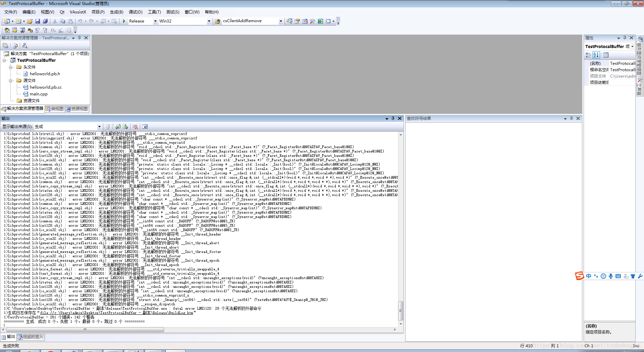This screenshot has width=644, height=352.
Task: Open the Properties panel object selector dropdown
Action: pos(633,46)
